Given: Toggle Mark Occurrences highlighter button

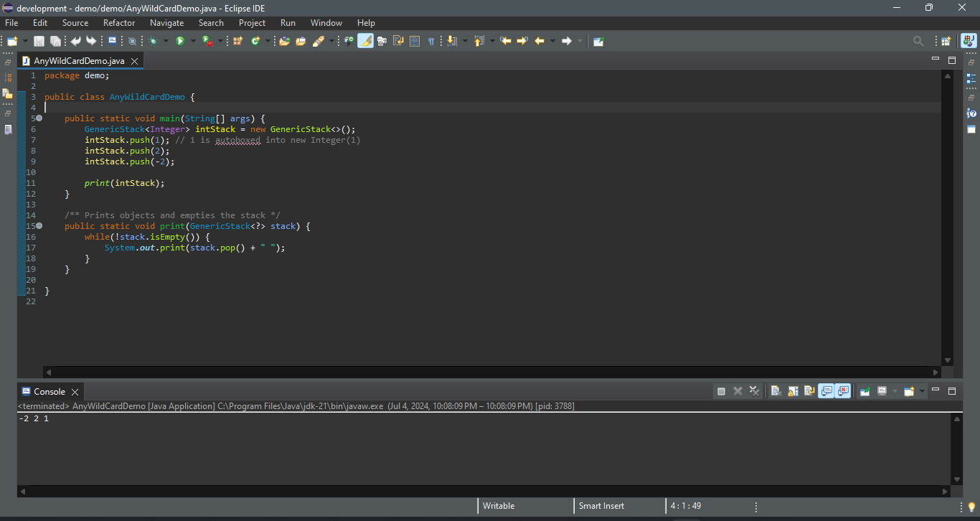Looking at the screenshot, I should click(365, 42).
